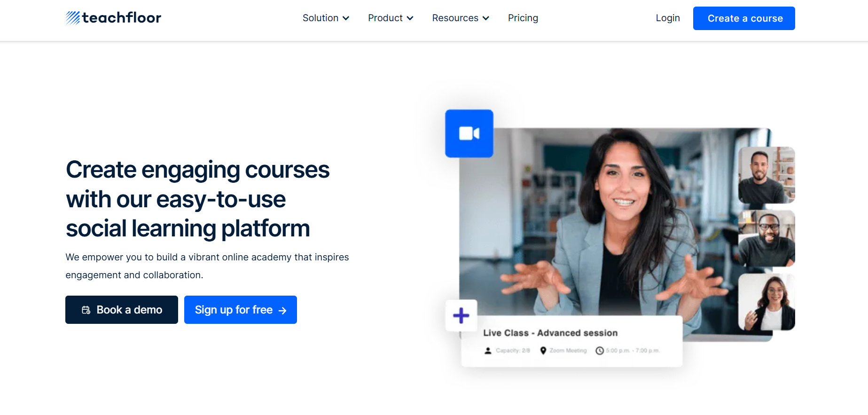Open the Login link
868x415 pixels.
click(668, 18)
